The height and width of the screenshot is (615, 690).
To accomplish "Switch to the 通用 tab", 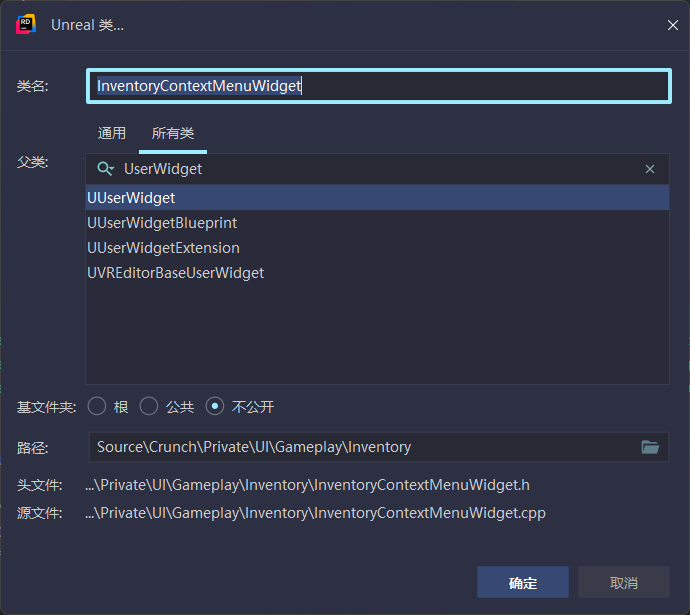I will (x=112, y=133).
